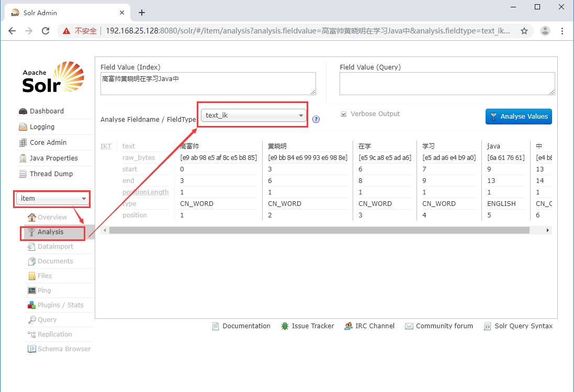
Task: Focus the Field Value (Query) textarea
Action: tap(447, 84)
